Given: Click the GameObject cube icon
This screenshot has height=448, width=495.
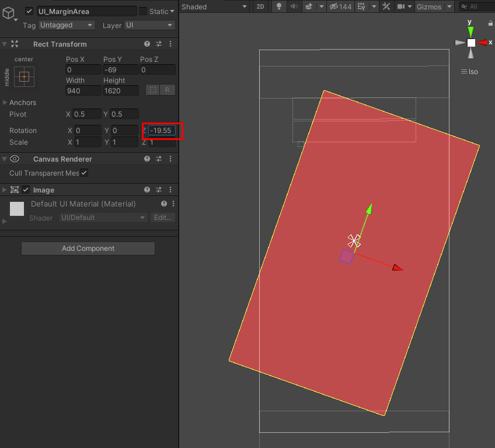Looking at the screenshot, I should click(x=9, y=13).
